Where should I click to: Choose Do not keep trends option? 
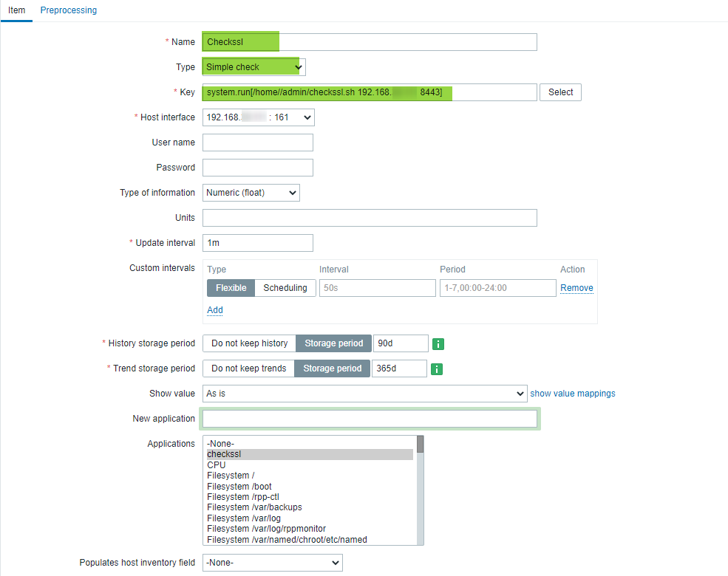click(x=248, y=368)
